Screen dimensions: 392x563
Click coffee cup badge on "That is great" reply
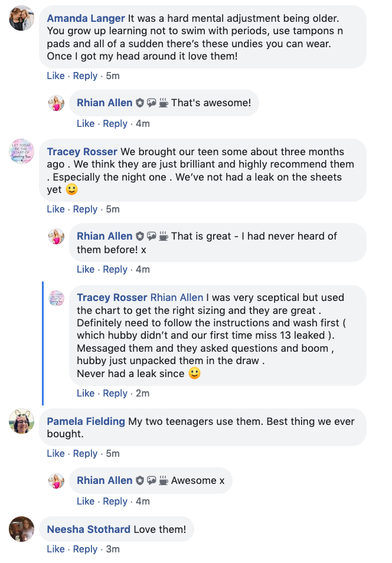(164, 236)
